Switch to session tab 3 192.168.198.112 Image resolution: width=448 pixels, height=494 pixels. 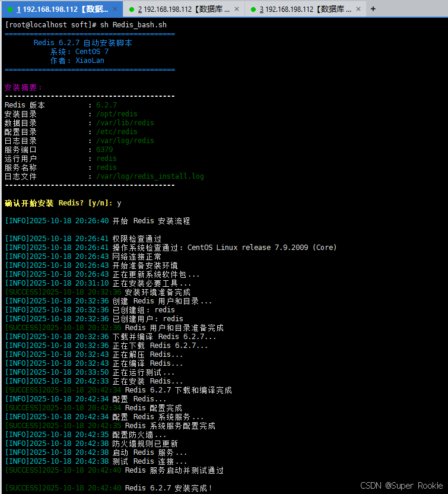click(305, 9)
